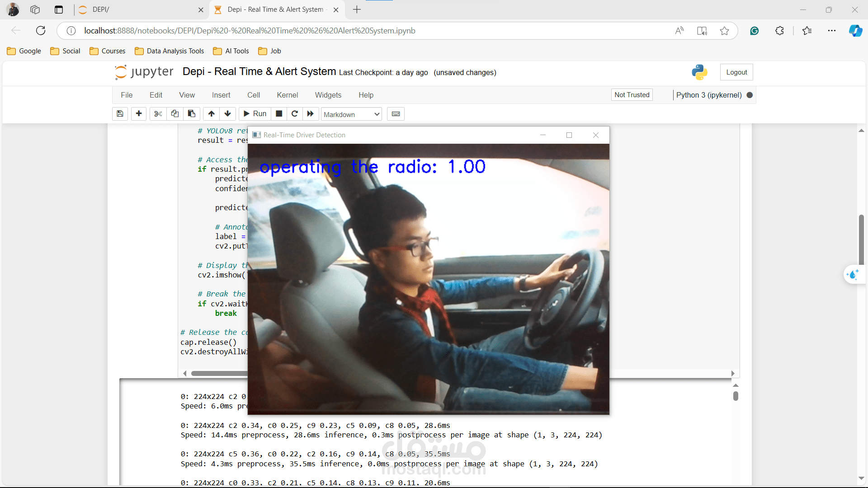Move the selected cell up

pos(211,114)
